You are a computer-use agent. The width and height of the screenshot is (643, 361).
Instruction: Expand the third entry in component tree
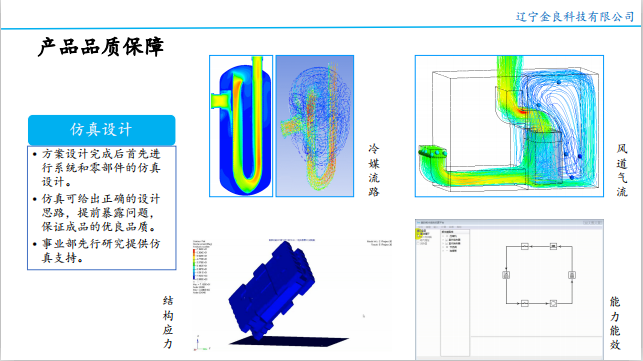[x=444, y=244]
